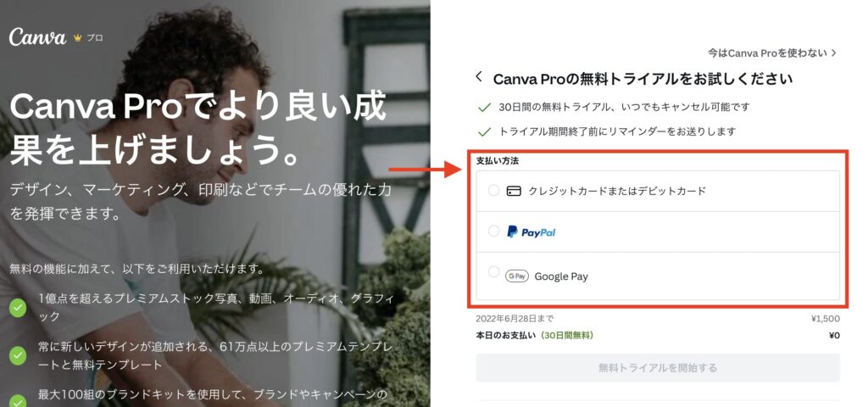
Task: Click Canva Proの無料トライアルをお試しください heading
Action: (643, 79)
